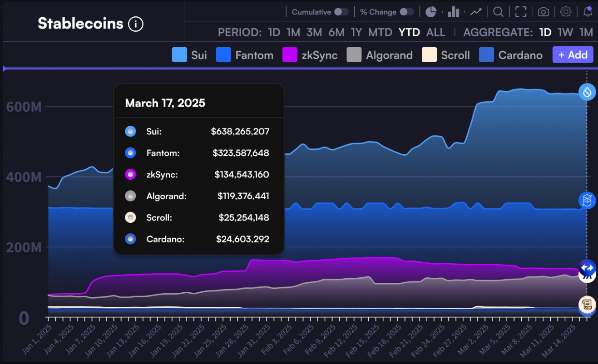Click the Fantom cube marker on chart edge
The width and height of the screenshot is (598, 364).
click(587, 200)
